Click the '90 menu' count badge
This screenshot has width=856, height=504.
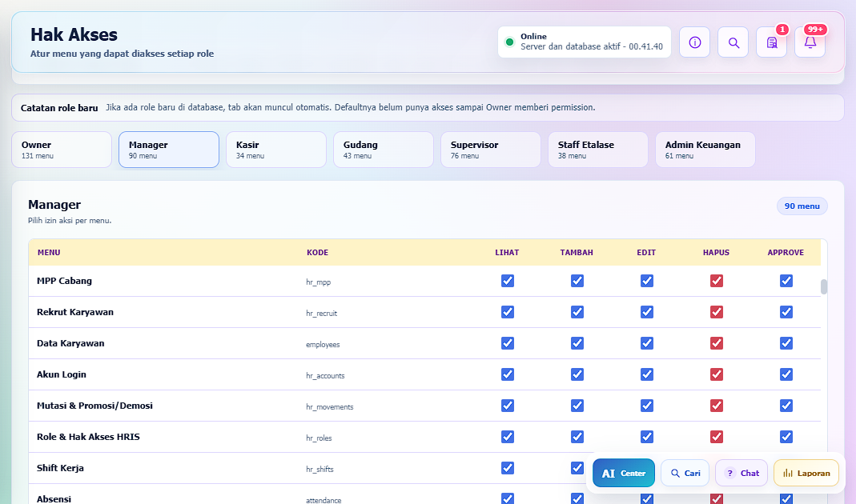pyautogui.click(x=802, y=206)
